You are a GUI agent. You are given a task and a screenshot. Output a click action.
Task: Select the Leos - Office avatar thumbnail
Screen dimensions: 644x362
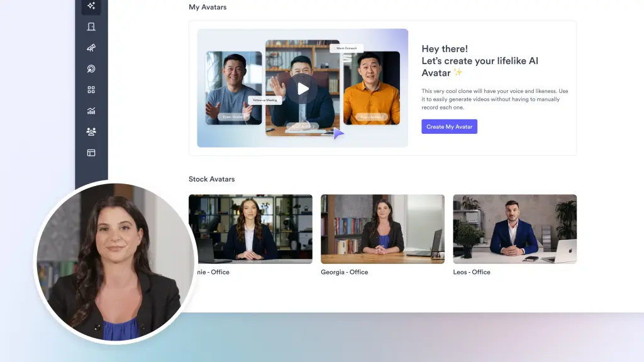[514, 229]
